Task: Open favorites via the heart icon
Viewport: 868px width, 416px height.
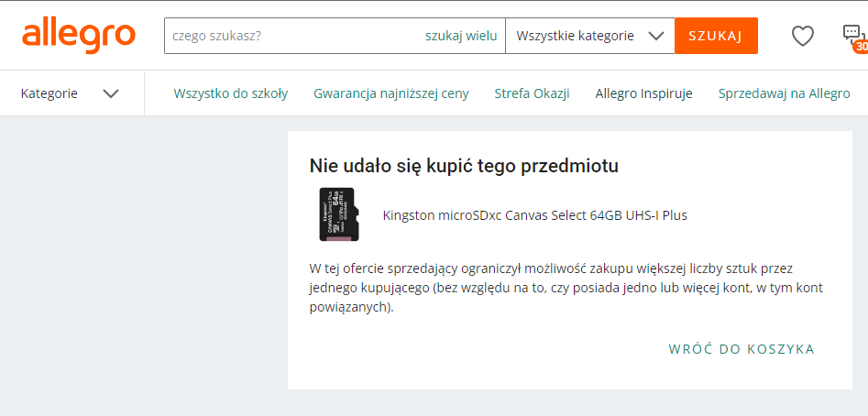Action: [x=802, y=36]
